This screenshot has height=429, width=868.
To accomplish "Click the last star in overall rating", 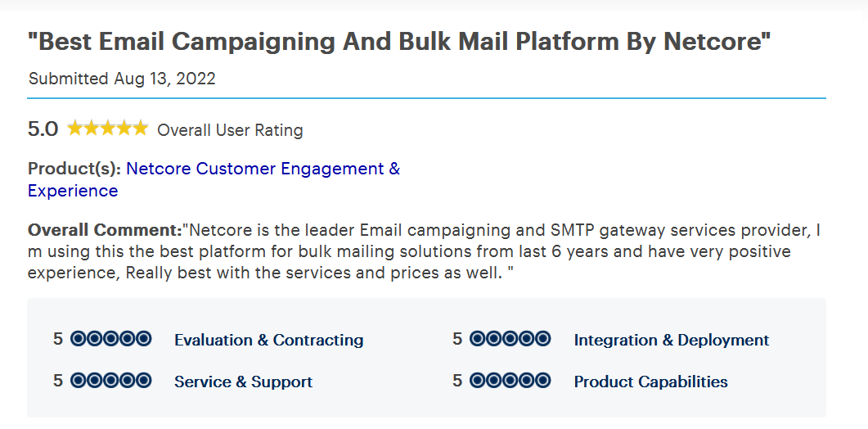I will point(141,129).
